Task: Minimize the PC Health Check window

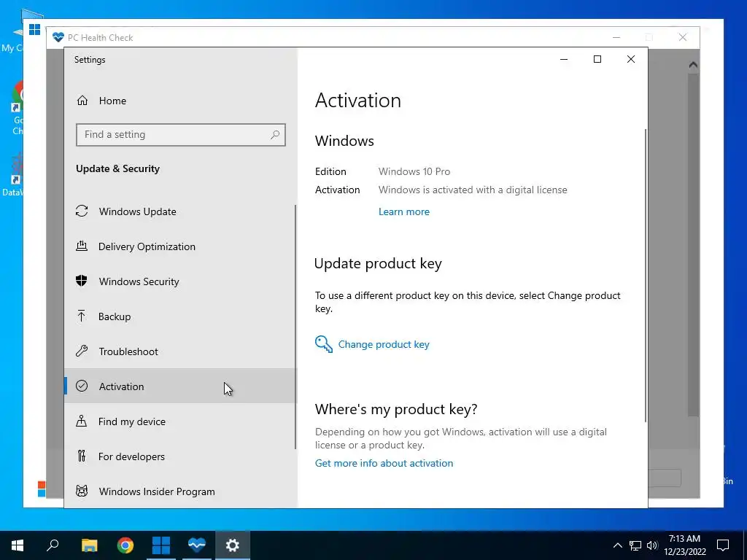Action: (x=616, y=37)
